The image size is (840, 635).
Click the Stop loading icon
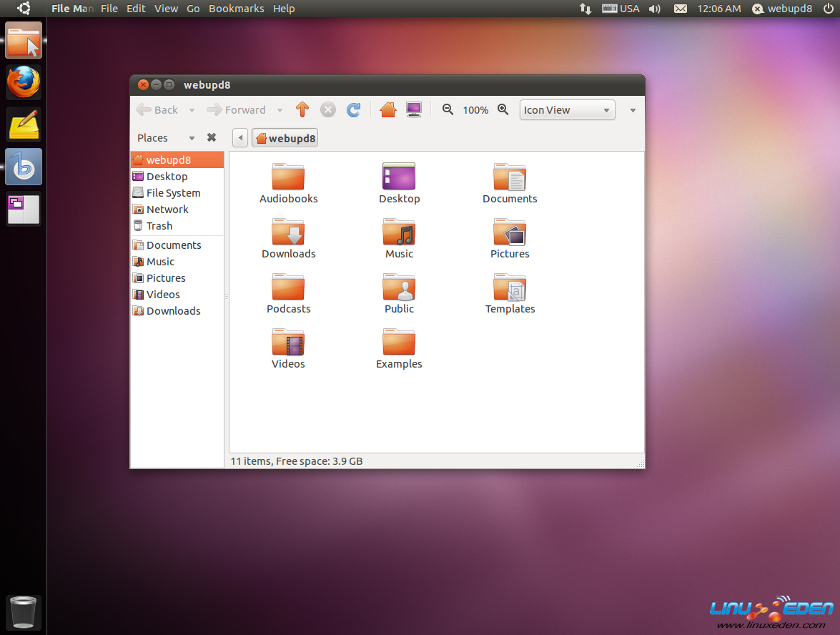[327, 109]
